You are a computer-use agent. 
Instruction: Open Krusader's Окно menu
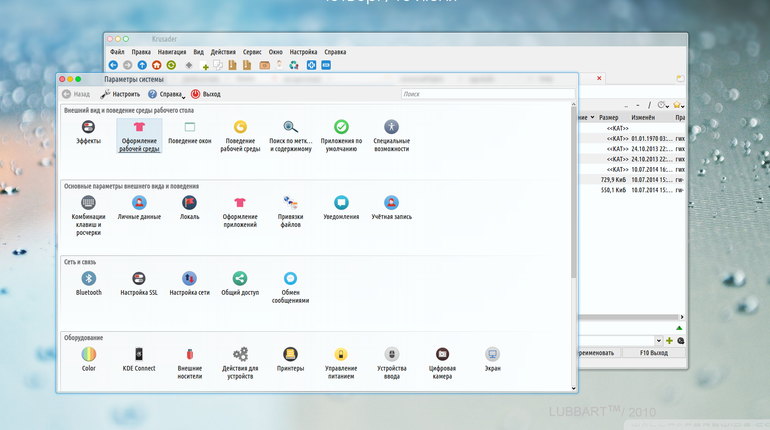click(x=275, y=52)
